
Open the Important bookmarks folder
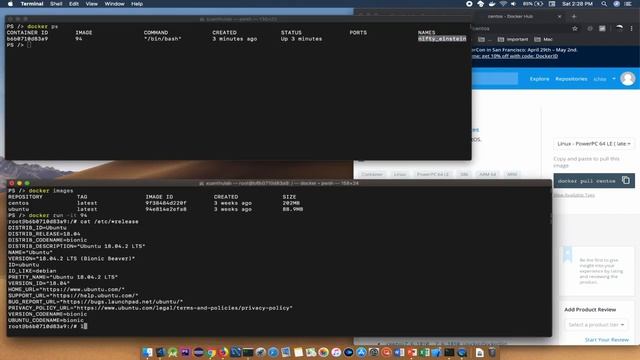coord(513,39)
